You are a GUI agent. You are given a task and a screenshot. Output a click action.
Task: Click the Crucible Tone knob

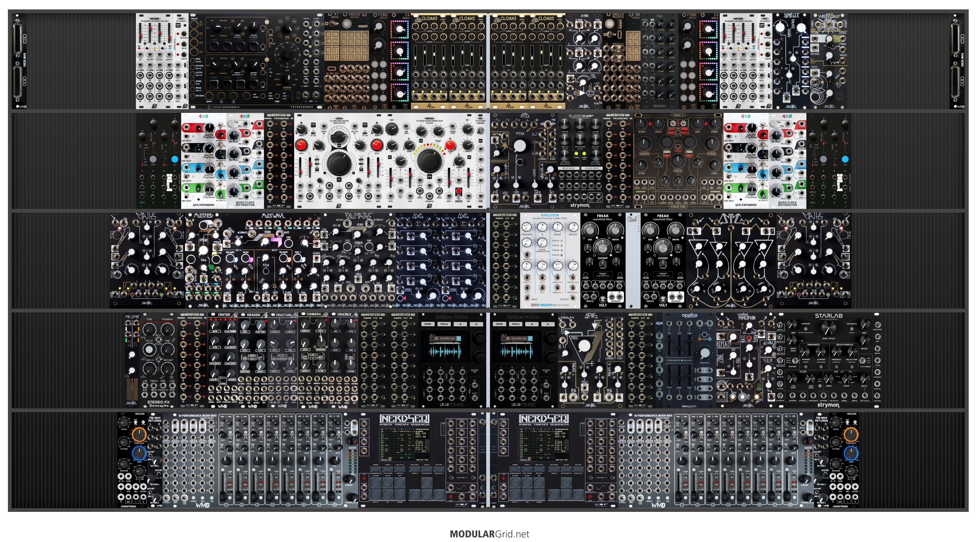coord(351,344)
